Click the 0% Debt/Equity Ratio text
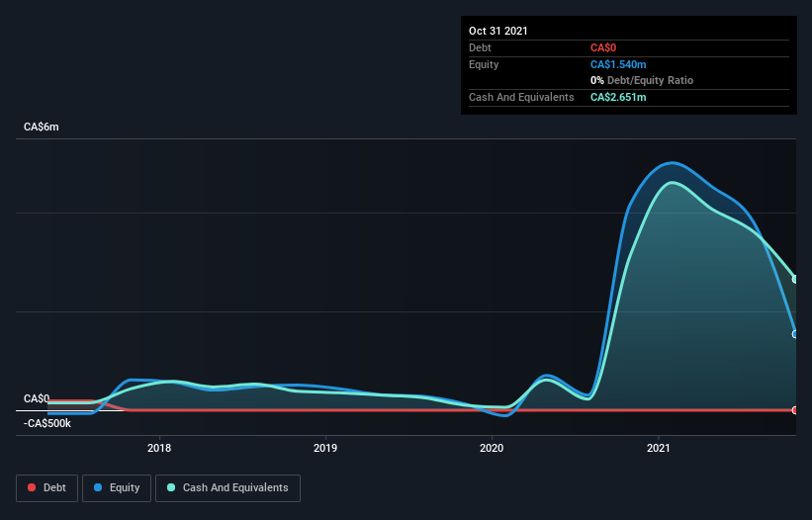Screen dimensions: 812x520 (x=642, y=80)
